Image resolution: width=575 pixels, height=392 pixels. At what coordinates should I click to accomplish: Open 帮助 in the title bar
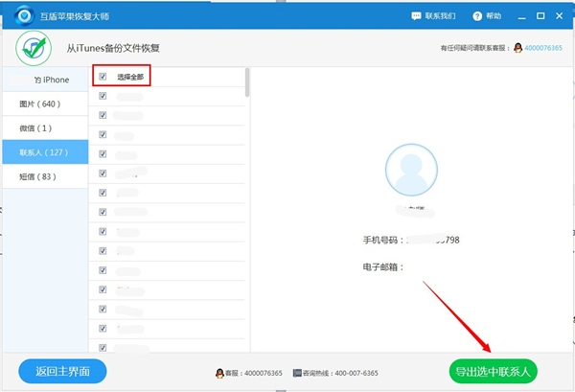pos(494,16)
